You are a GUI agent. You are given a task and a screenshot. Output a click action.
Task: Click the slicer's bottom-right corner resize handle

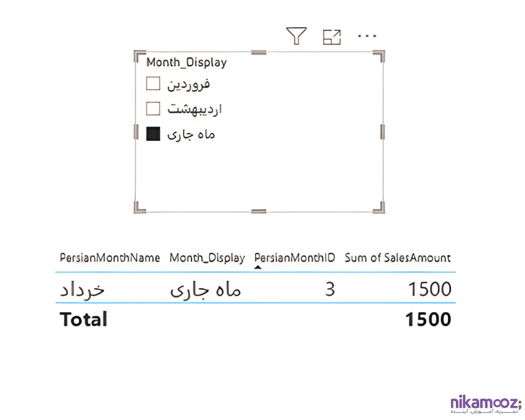pyautogui.click(x=380, y=208)
